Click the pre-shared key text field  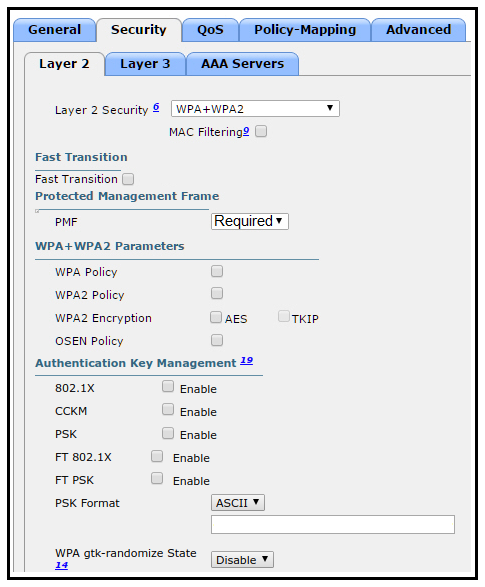click(x=333, y=524)
